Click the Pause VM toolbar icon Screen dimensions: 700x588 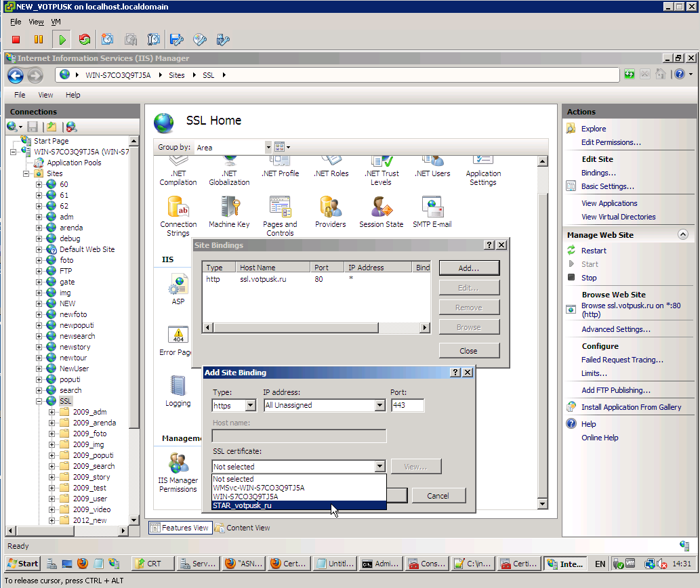(x=39, y=40)
